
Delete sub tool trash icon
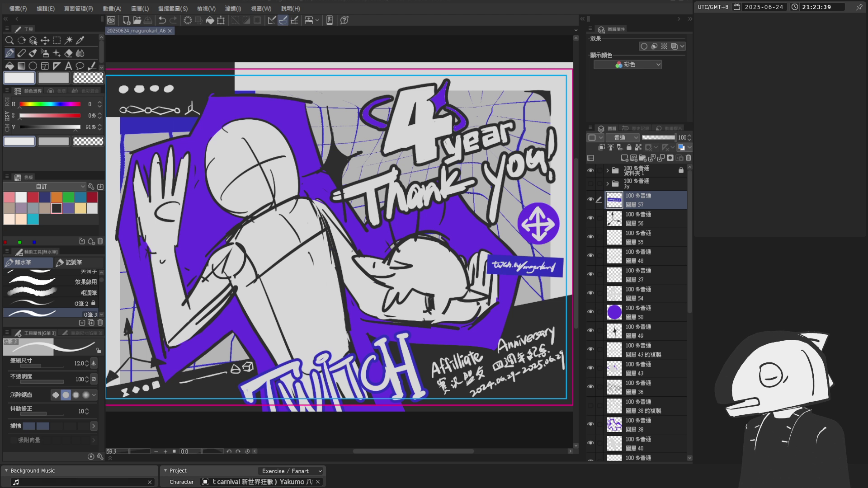(100, 323)
